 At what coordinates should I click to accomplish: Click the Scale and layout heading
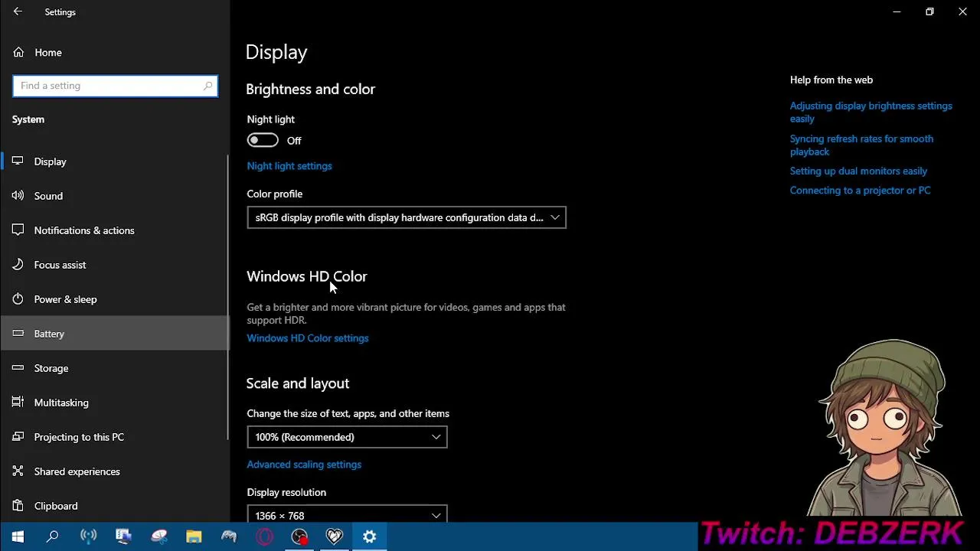pyautogui.click(x=298, y=383)
